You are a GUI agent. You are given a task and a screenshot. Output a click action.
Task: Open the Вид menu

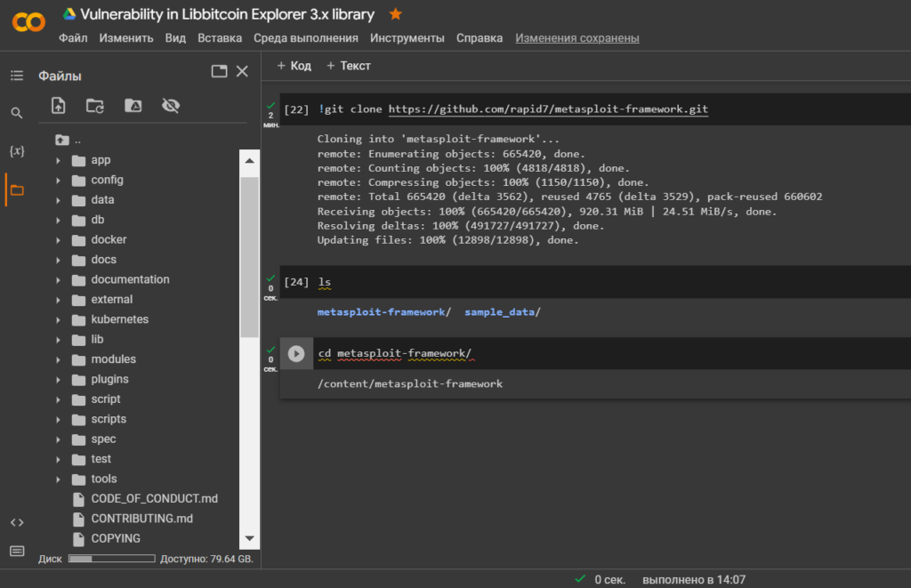pos(175,37)
